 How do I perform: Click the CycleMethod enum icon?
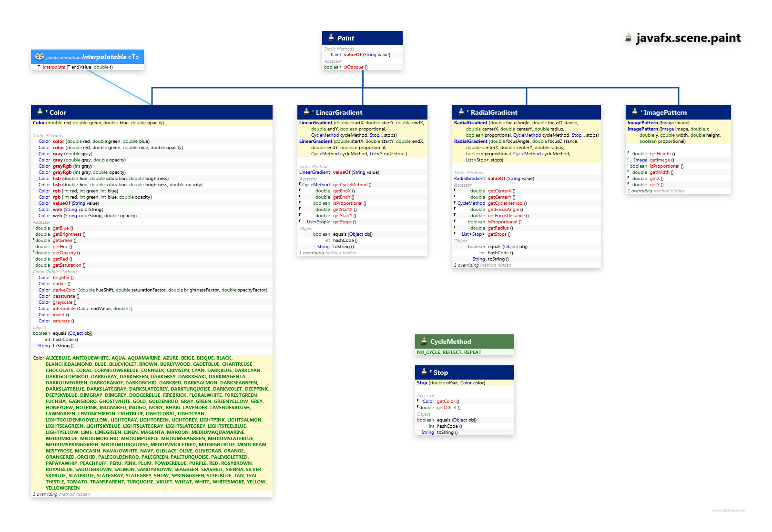click(x=424, y=341)
